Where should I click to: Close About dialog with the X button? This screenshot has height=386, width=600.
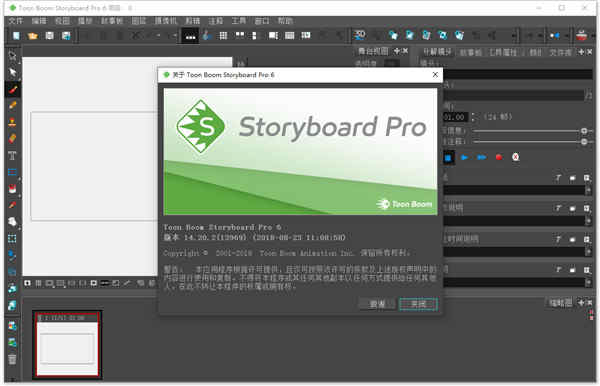click(435, 75)
